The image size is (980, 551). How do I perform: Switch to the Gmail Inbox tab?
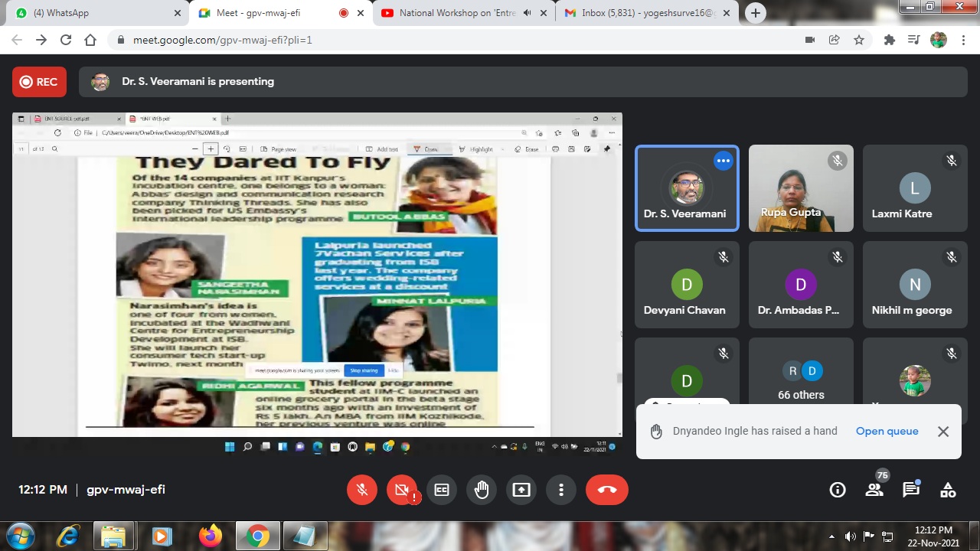pos(647,13)
